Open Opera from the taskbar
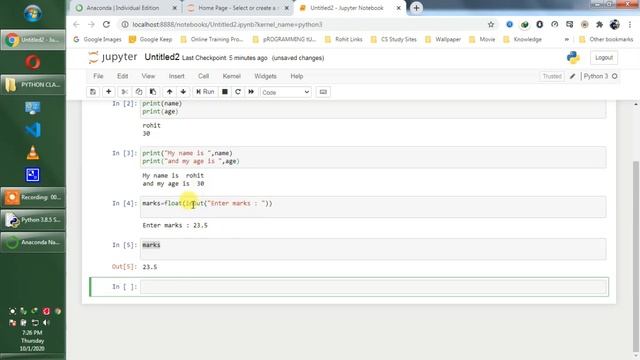Image resolution: width=640 pixels, height=360 pixels. pos(33,62)
